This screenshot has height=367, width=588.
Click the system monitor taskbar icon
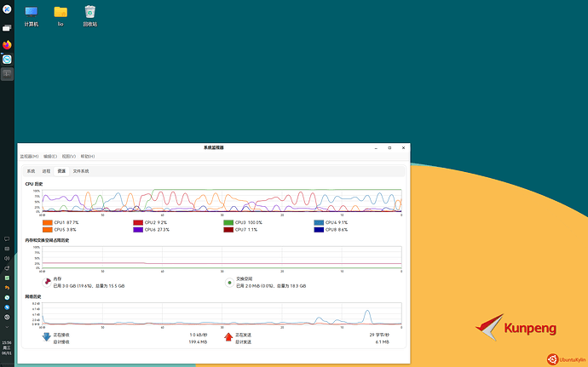click(7, 74)
